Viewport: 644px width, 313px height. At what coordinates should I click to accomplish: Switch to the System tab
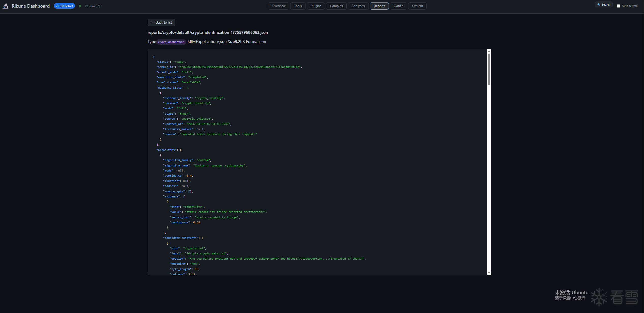pos(417,6)
